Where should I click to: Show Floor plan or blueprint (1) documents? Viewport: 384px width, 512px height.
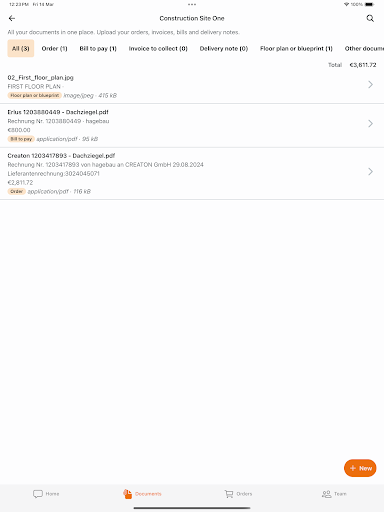[x=296, y=48]
